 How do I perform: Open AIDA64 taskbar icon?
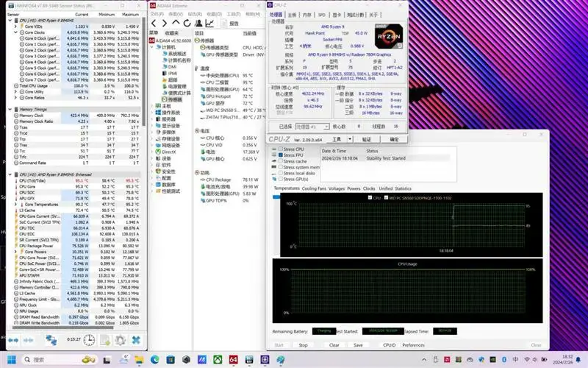pos(233,360)
